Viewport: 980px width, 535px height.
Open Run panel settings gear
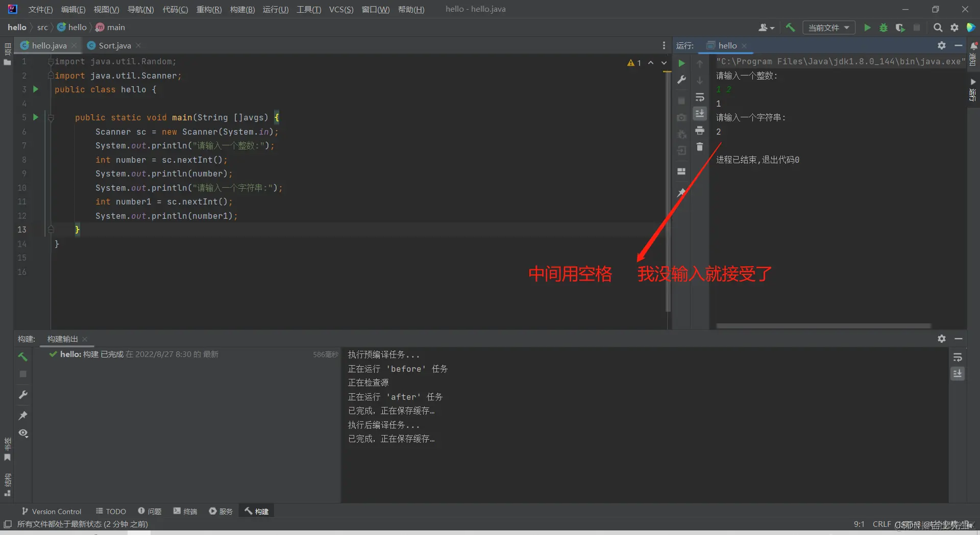(x=942, y=45)
